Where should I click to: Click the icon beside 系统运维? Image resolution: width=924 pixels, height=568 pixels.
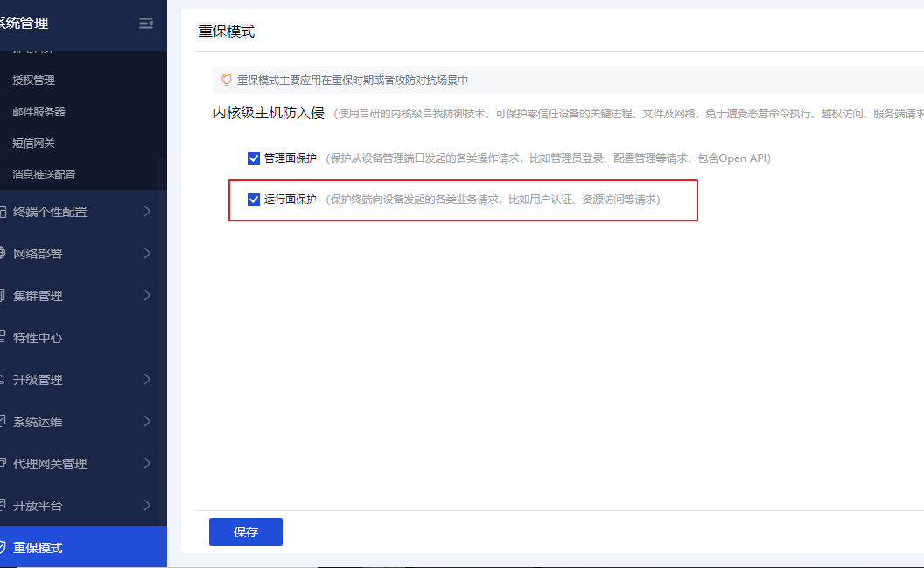pyautogui.click(x=3, y=422)
